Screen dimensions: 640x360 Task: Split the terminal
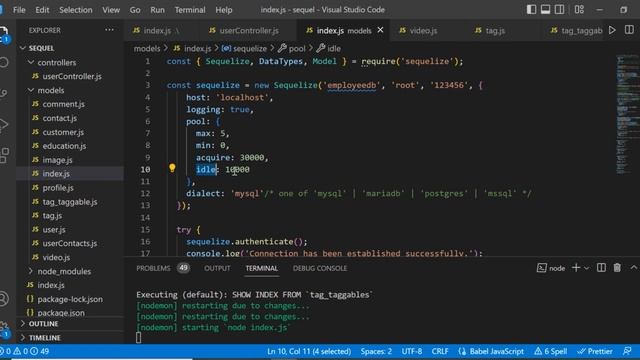click(x=601, y=268)
